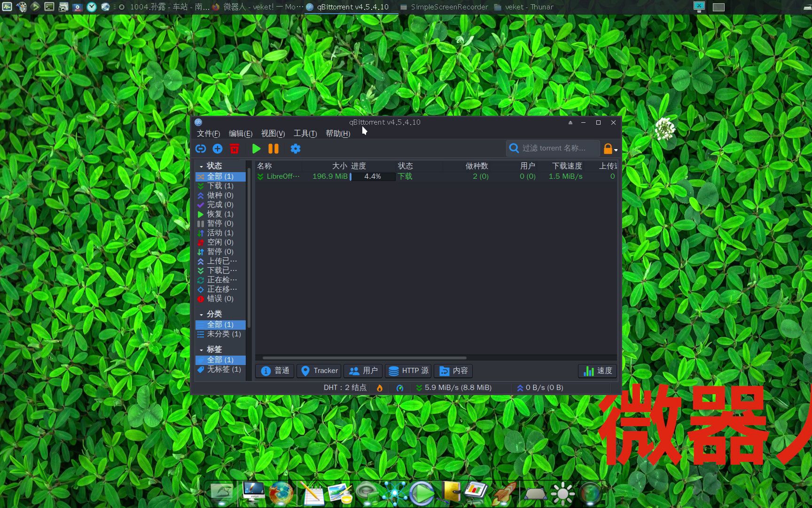Filter by 活动 (1) status
Screen dimensions: 812x508
click(220, 233)
